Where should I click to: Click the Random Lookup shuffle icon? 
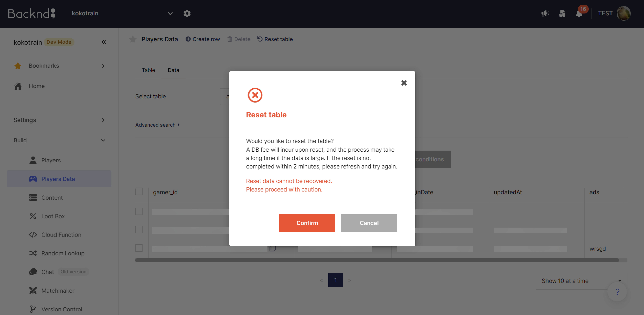pos(33,253)
